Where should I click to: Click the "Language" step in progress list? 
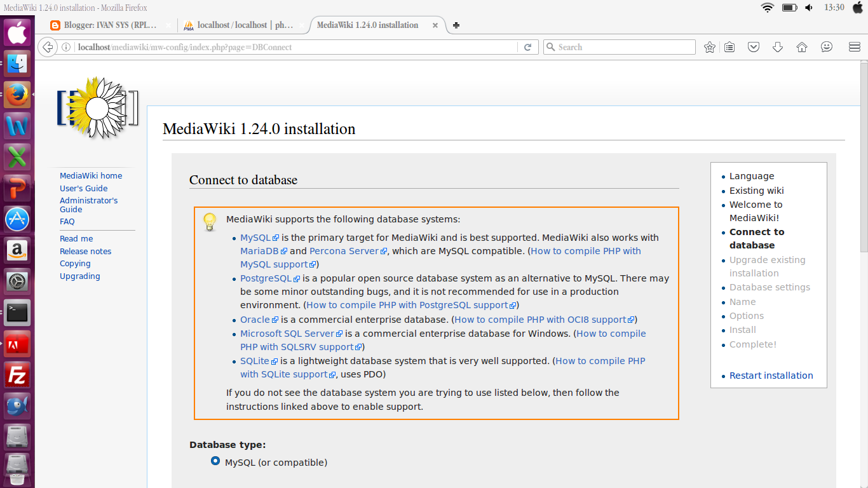tap(752, 176)
